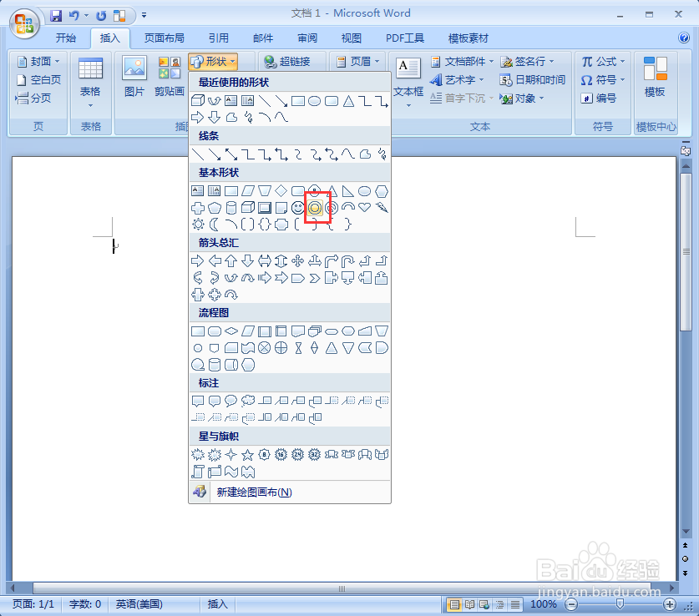Customize the quick access toolbar

144,16
